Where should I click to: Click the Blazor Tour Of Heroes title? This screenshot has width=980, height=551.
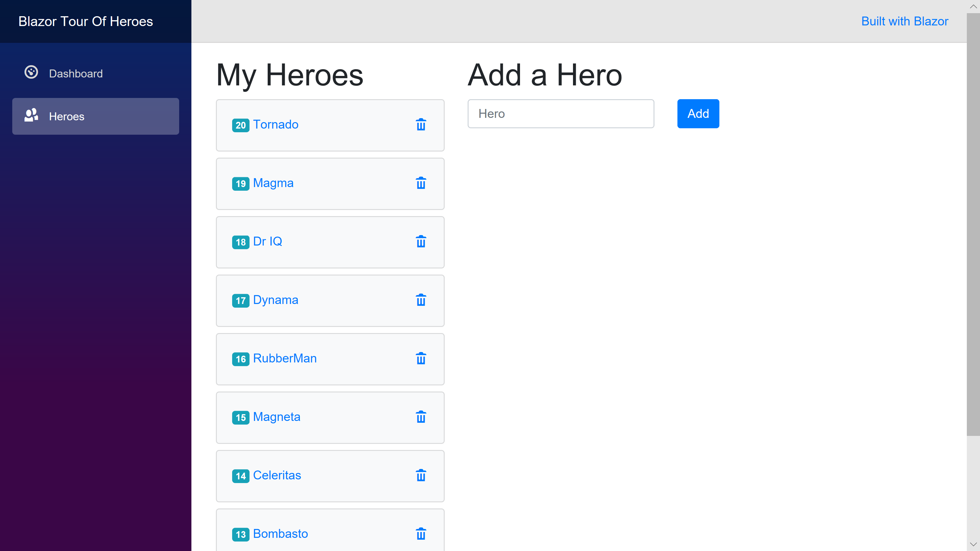tap(86, 21)
